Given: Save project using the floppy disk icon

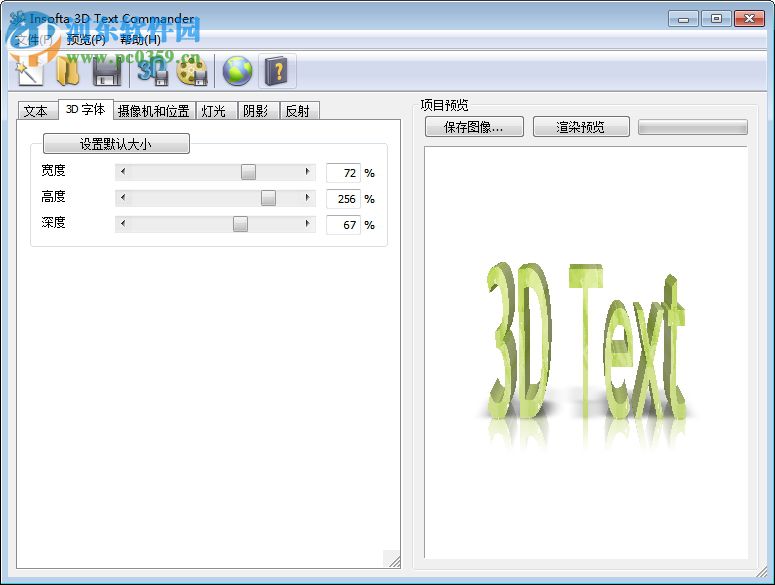Looking at the screenshot, I should [x=107, y=71].
